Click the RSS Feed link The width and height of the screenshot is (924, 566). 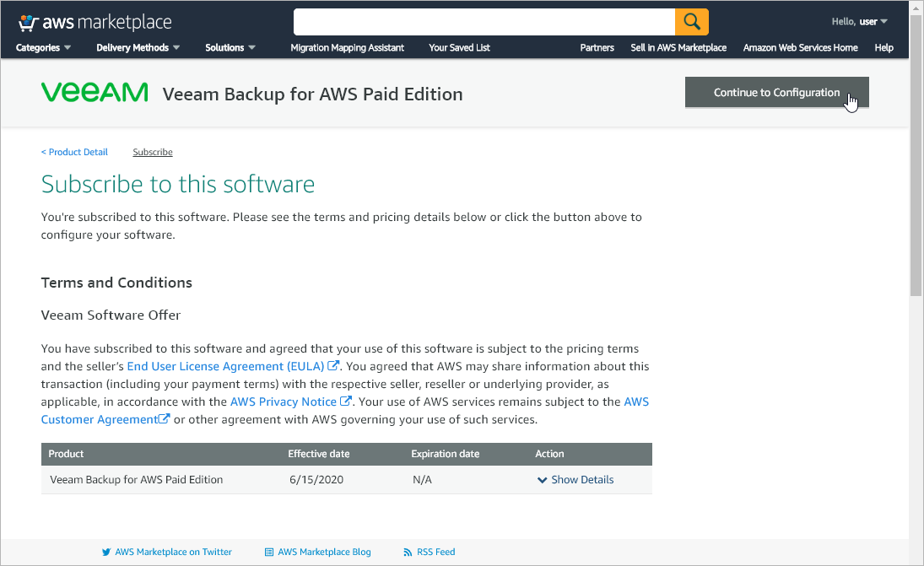429,552
